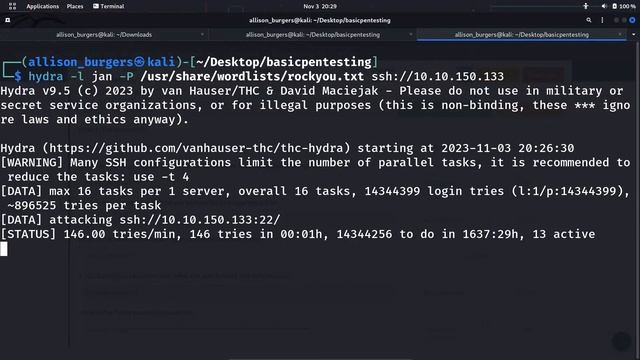Click the rockyou.txt wordlist path
The image size is (640, 360).
click(x=252, y=76)
